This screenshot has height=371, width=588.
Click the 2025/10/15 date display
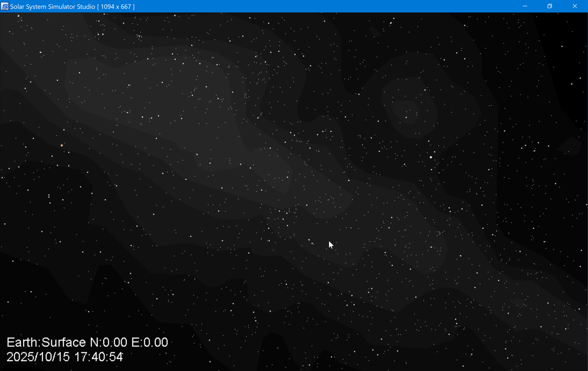point(38,357)
